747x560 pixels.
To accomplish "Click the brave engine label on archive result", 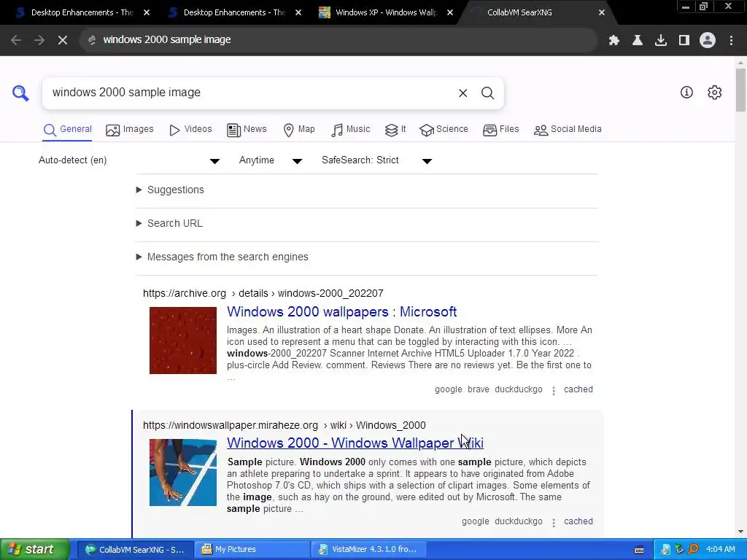I will (479, 389).
